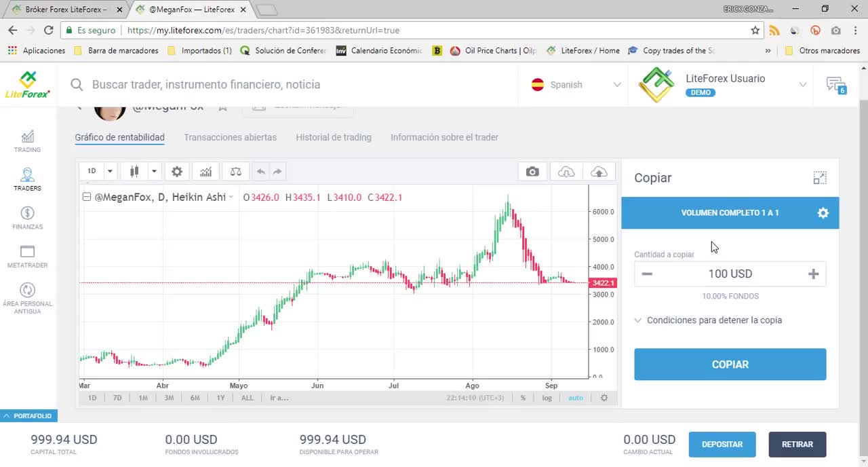868x467 pixels.
Task: Click the 22:14:10 (UTC+3) timezone
Action: 475,398
